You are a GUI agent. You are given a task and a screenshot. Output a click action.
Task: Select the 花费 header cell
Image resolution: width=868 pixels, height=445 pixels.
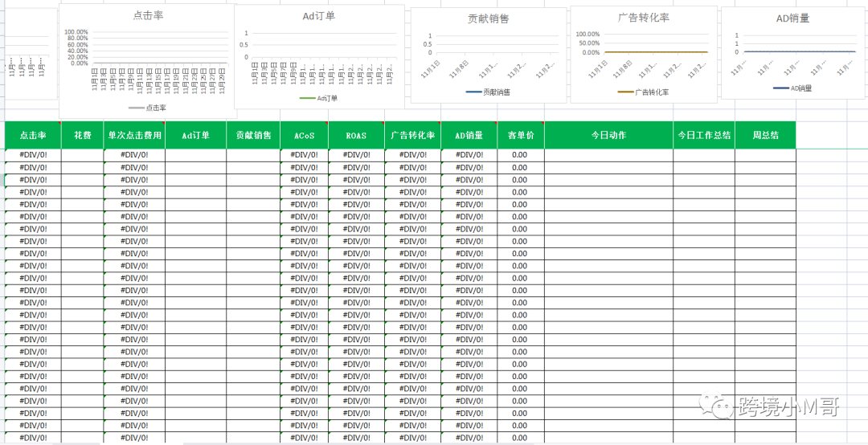(x=82, y=136)
